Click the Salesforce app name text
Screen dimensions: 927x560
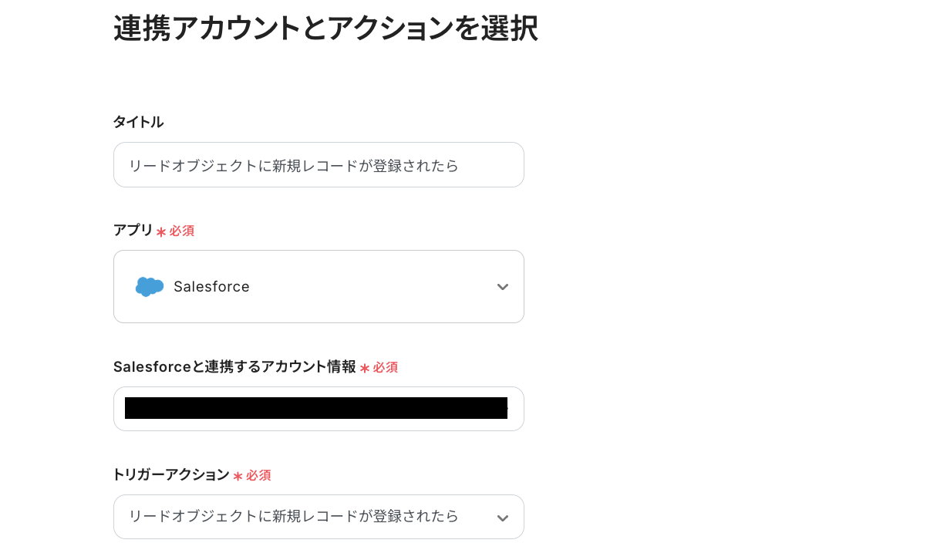pyautogui.click(x=211, y=287)
